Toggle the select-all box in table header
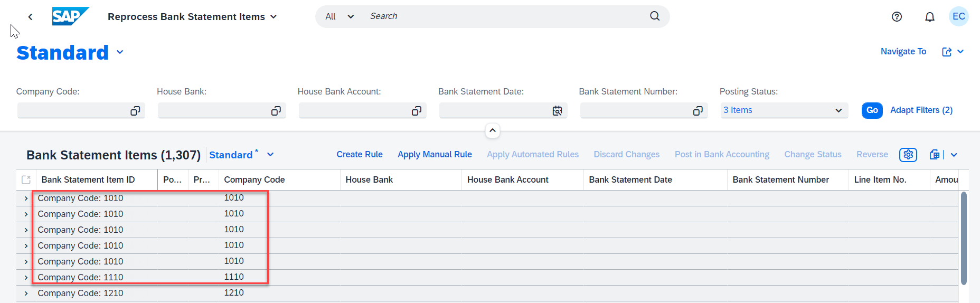 [x=26, y=180]
